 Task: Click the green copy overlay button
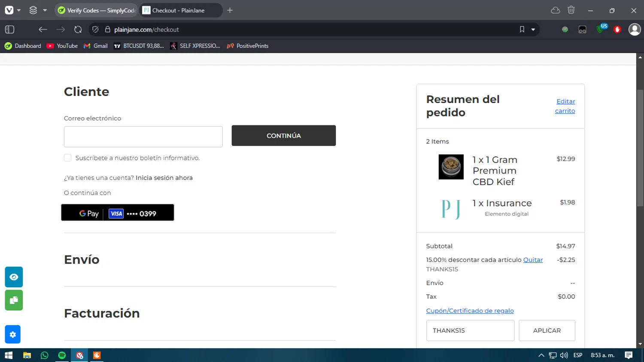pos(14,300)
